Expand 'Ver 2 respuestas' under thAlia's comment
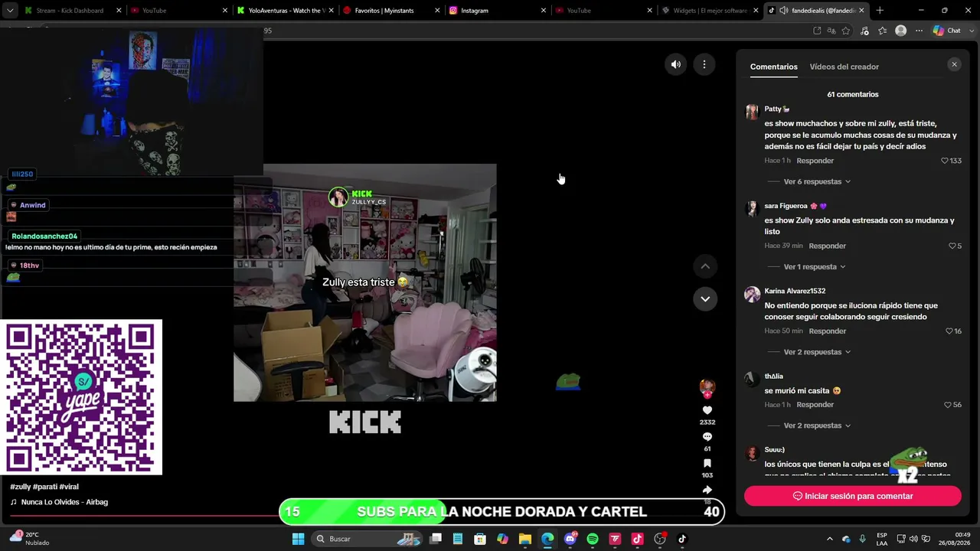 (x=817, y=425)
